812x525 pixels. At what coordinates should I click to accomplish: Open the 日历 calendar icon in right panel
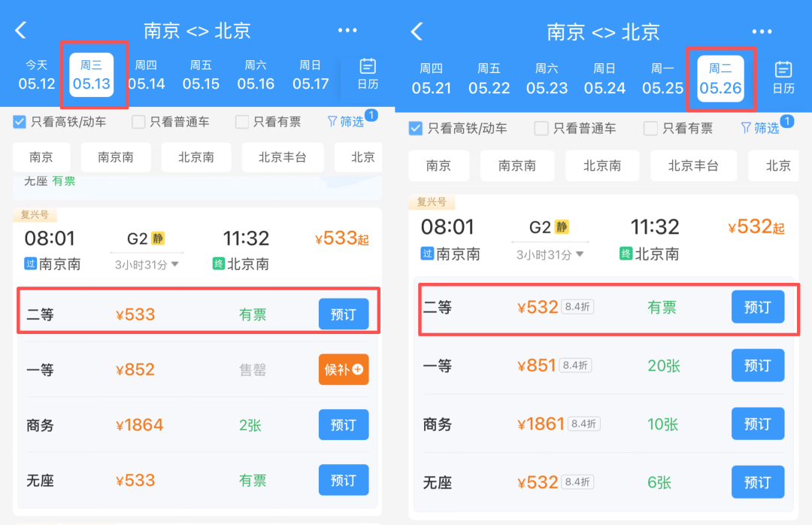pos(783,77)
